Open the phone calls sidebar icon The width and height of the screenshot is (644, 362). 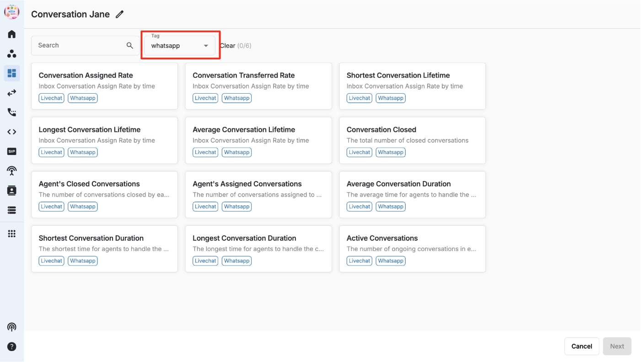tap(12, 112)
